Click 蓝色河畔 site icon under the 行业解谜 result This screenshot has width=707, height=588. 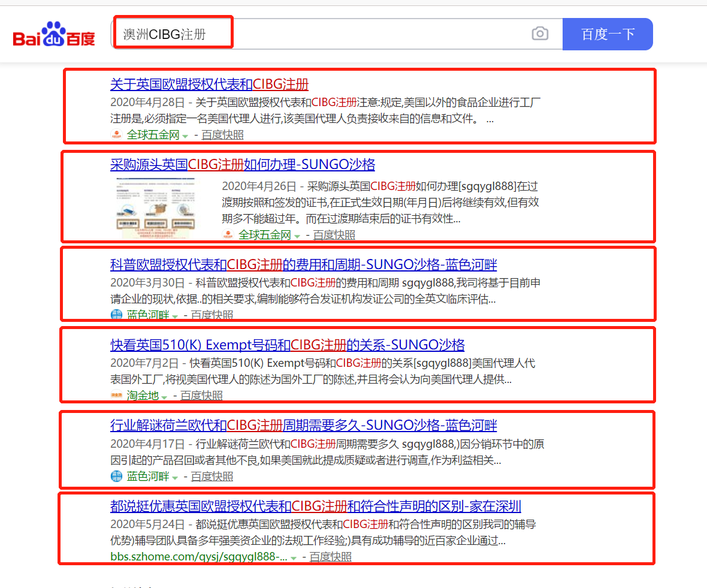tap(116, 477)
